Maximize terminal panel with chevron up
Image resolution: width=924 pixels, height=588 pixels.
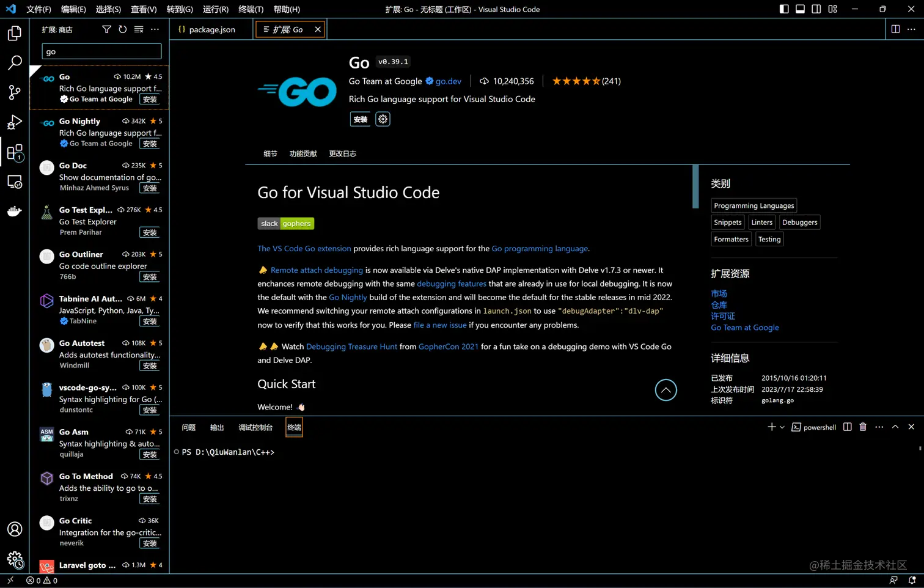[x=895, y=427]
